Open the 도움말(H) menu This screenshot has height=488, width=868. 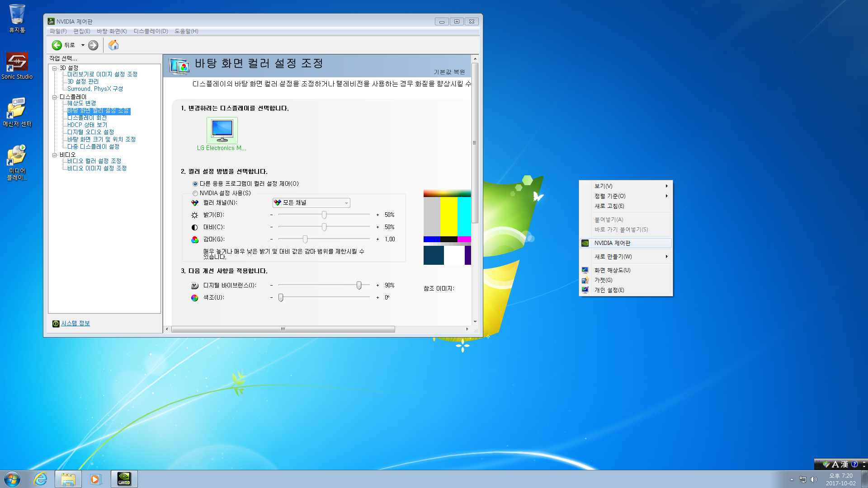click(x=186, y=31)
